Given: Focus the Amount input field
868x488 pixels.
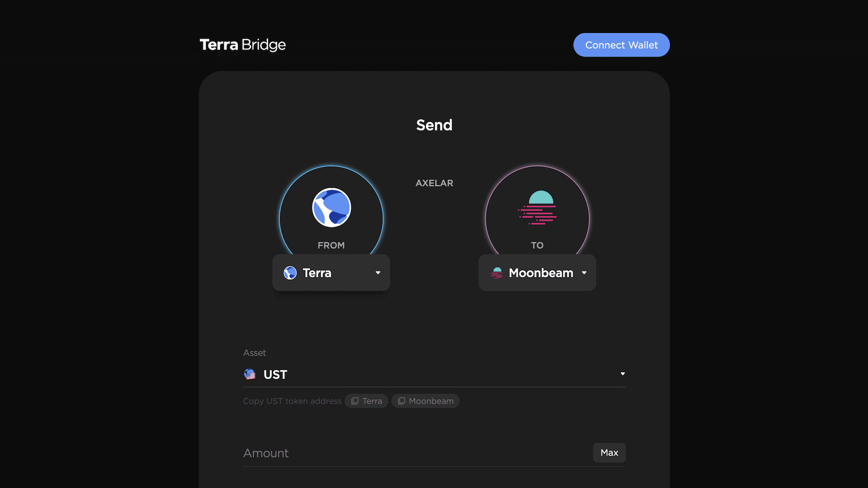Looking at the screenshot, I should click(417, 453).
